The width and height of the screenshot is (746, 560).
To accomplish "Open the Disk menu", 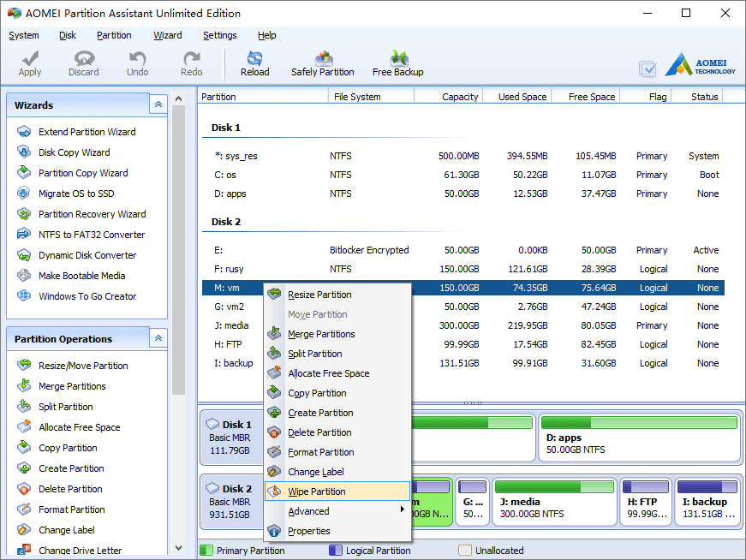I will coord(68,35).
